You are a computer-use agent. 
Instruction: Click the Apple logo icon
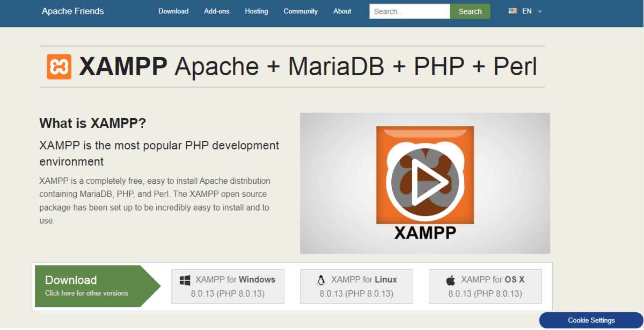pos(451,280)
